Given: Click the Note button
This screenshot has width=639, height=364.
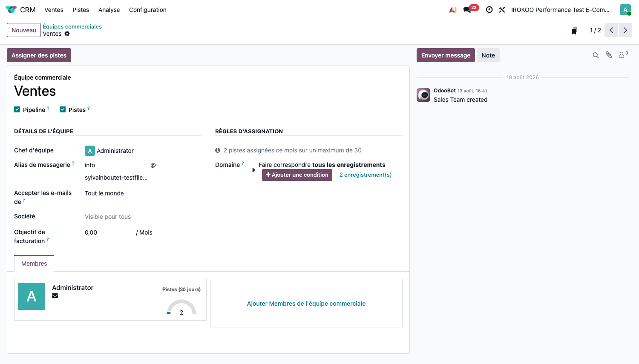Looking at the screenshot, I should [488, 55].
